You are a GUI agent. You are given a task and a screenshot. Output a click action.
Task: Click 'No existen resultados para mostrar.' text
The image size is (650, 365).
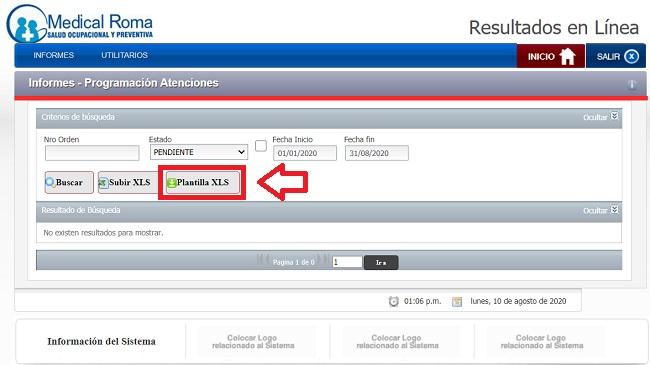point(103,233)
